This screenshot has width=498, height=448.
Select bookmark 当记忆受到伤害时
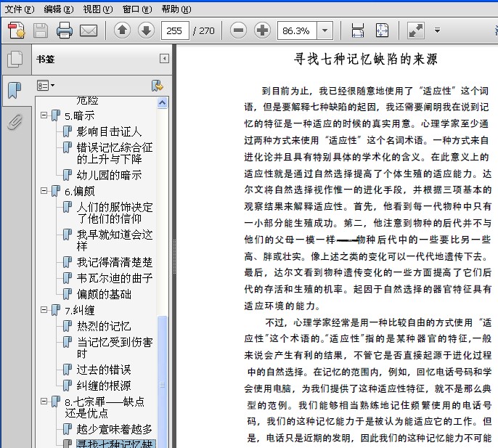115,348
